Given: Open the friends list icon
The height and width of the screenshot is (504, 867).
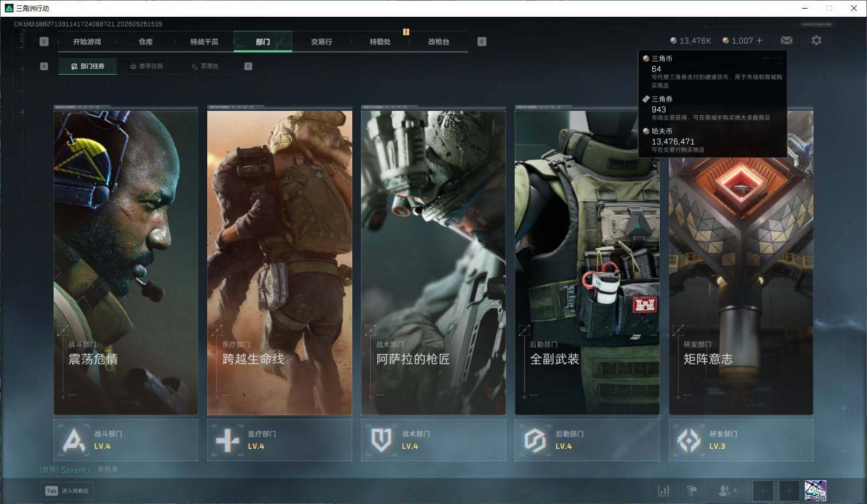Looking at the screenshot, I should [724, 490].
